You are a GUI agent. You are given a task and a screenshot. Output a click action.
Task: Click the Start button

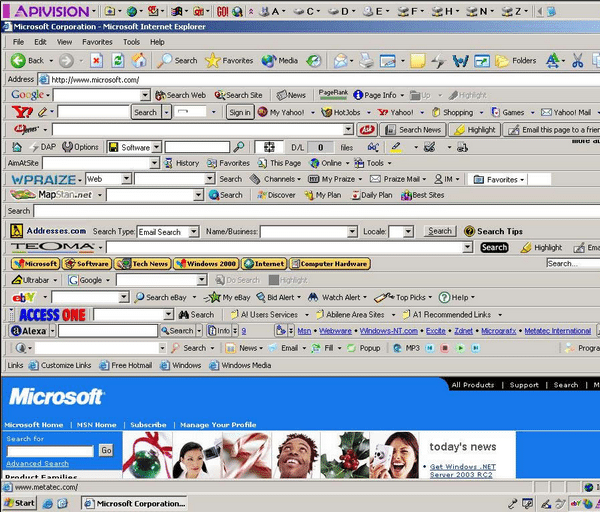[x=20, y=503]
